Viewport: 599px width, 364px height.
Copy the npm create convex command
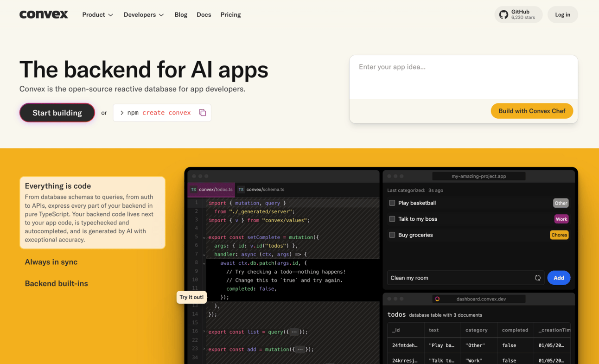pos(203,113)
